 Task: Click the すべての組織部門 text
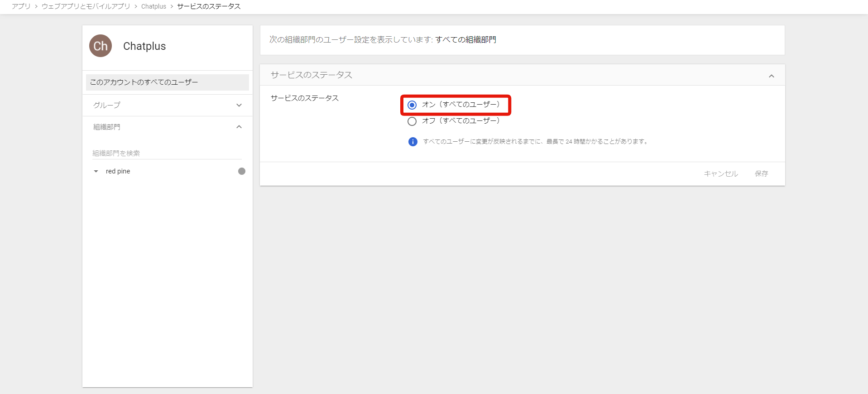(x=466, y=40)
